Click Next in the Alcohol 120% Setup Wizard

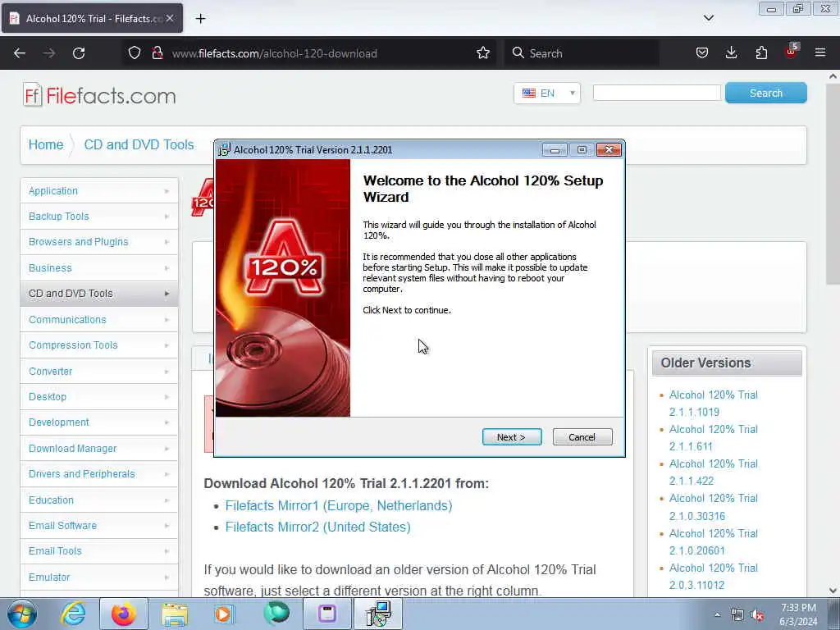pyautogui.click(x=512, y=437)
